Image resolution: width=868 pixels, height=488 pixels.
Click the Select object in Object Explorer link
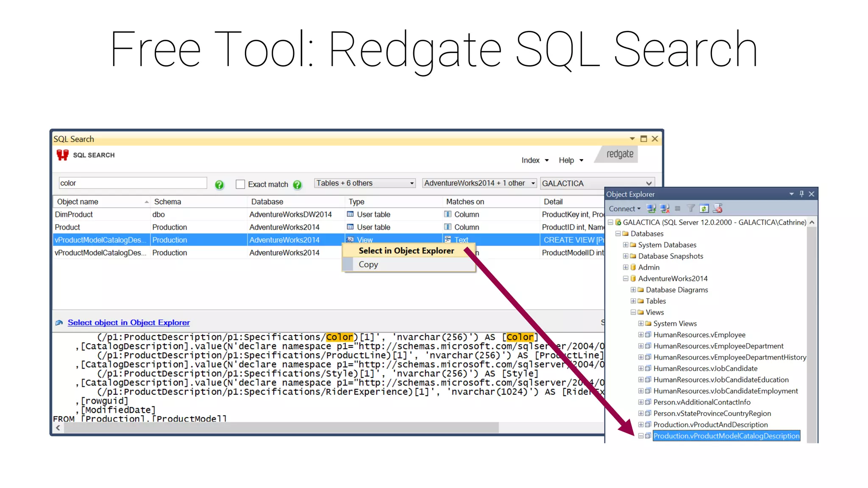point(129,323)
